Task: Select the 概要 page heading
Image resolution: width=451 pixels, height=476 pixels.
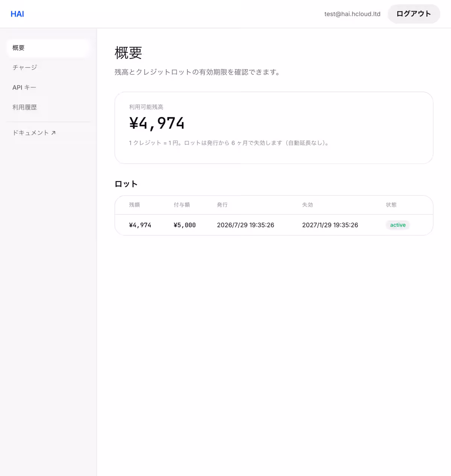Action: coord(128,53)
